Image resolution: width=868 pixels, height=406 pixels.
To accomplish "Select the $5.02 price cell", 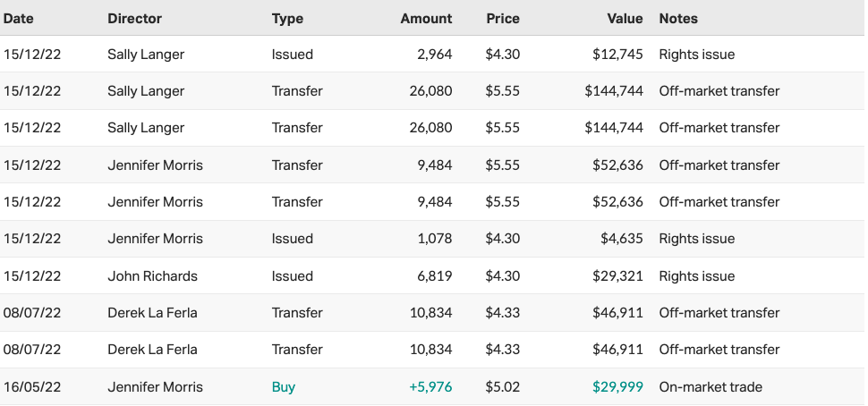I will click(502, 387).
